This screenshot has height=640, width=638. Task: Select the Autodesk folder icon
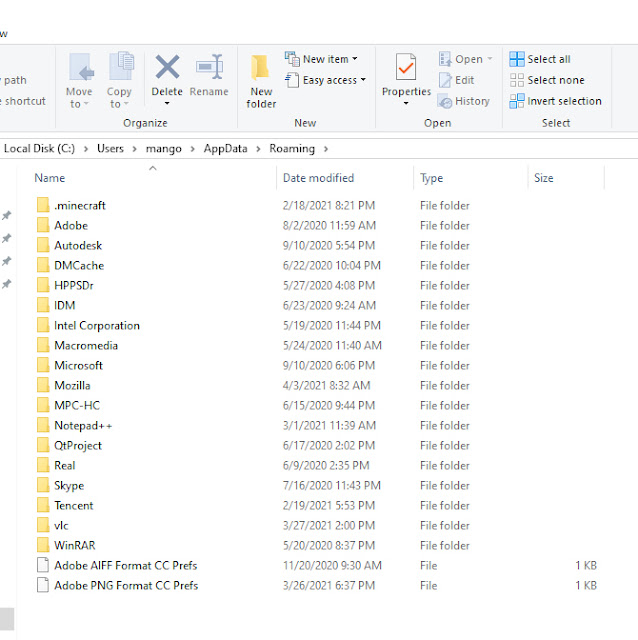pyautogui.click(x=43, y=245)
